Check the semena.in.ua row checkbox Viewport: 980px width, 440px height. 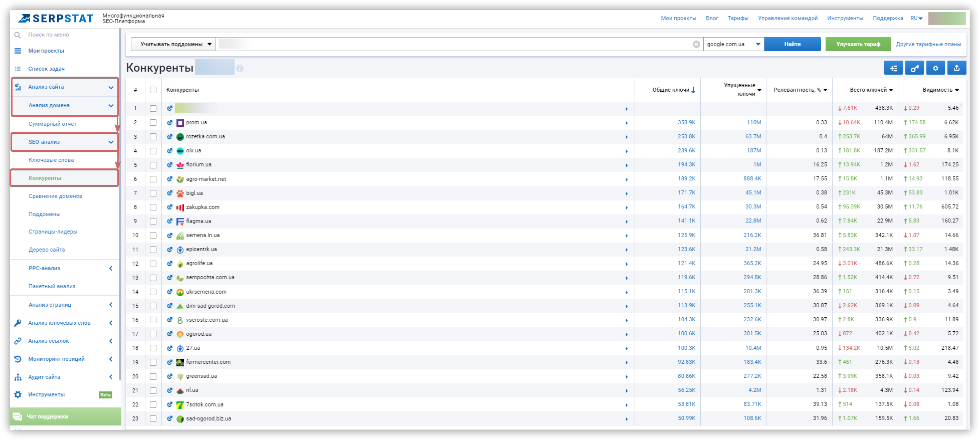153,235
